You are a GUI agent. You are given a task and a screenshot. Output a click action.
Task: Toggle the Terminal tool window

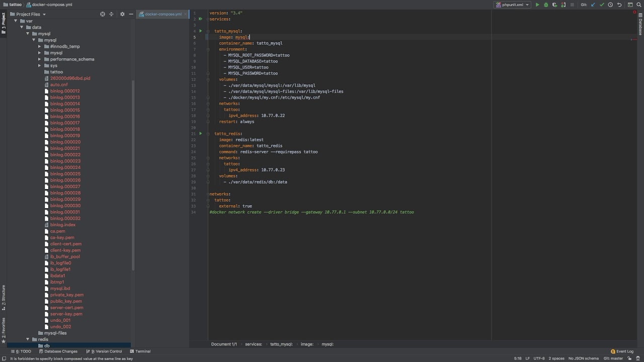(x=140, y=351)
